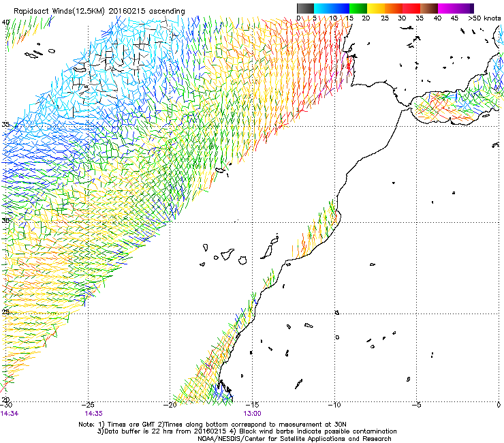Click the NOAA/NESDIS credit line
The image size is (504, 443).
294,439
